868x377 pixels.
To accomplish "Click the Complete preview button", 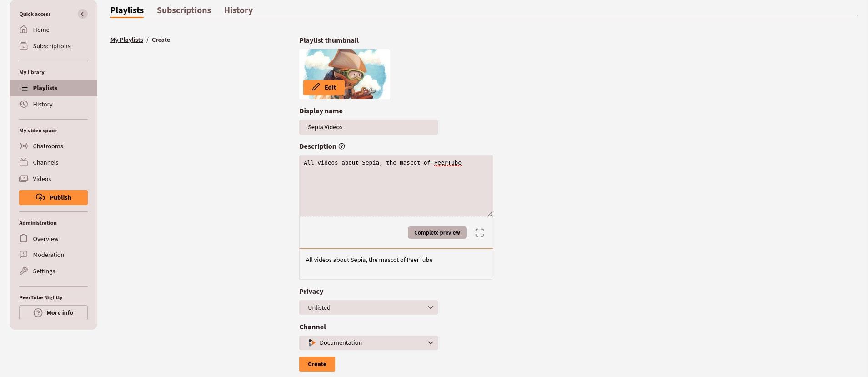I will pyautogui.click(x=437, y=233).
